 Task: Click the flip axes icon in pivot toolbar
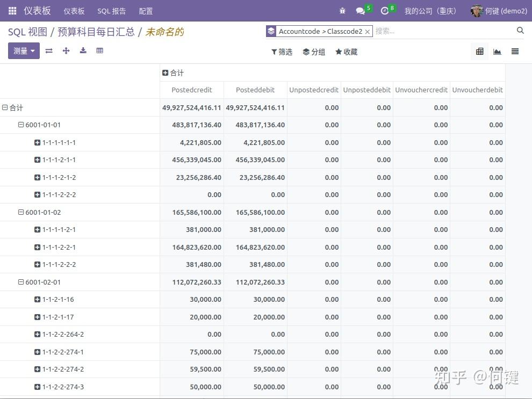(49, 50)
